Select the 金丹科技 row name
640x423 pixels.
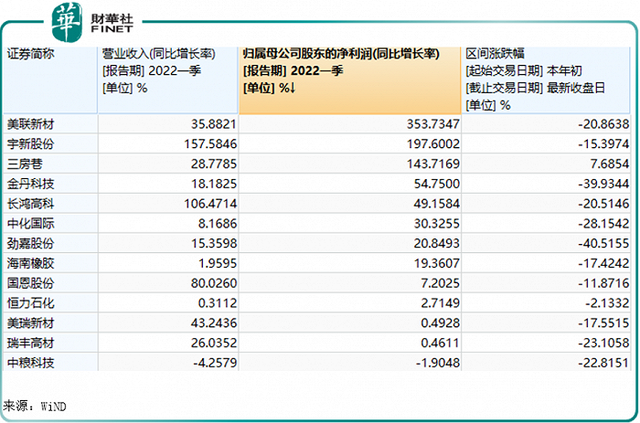click(x=31, y=184)
